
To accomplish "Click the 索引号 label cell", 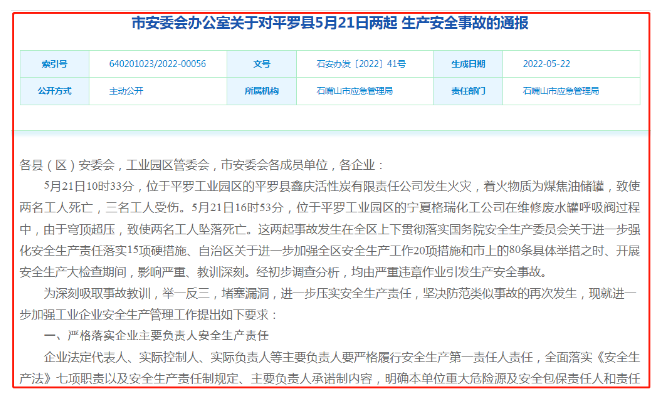I will [55, 63].
